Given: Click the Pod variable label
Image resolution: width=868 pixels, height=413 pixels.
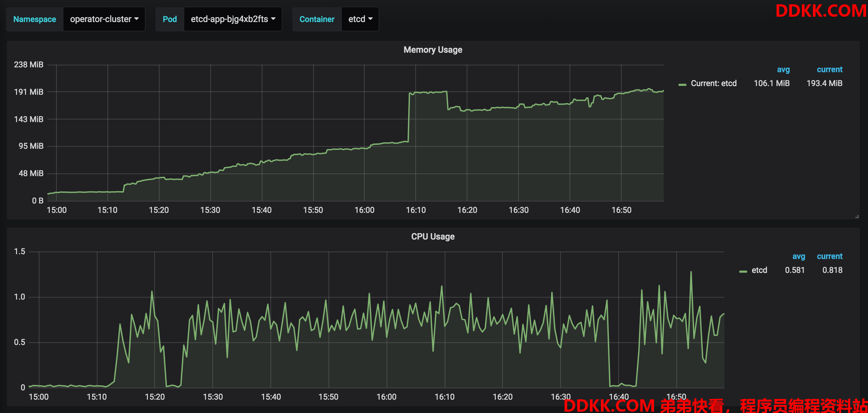Looking at the screenshot, I should [x=170, y=19].
